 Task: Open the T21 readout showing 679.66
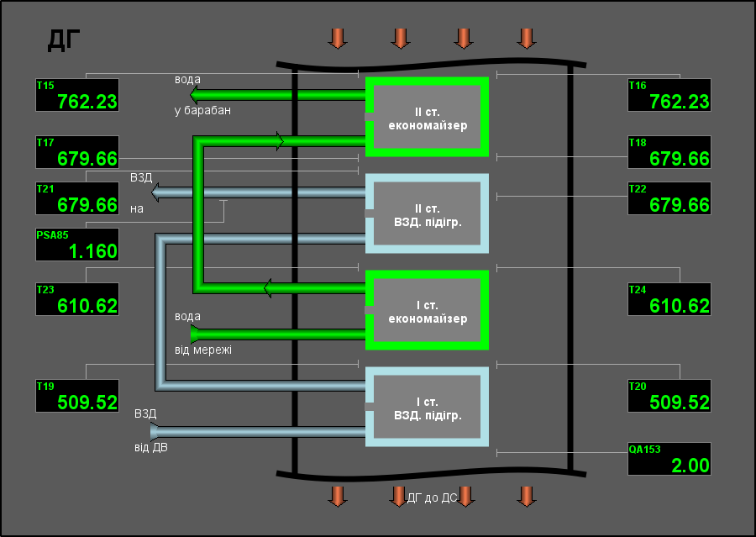coord(77,198)
